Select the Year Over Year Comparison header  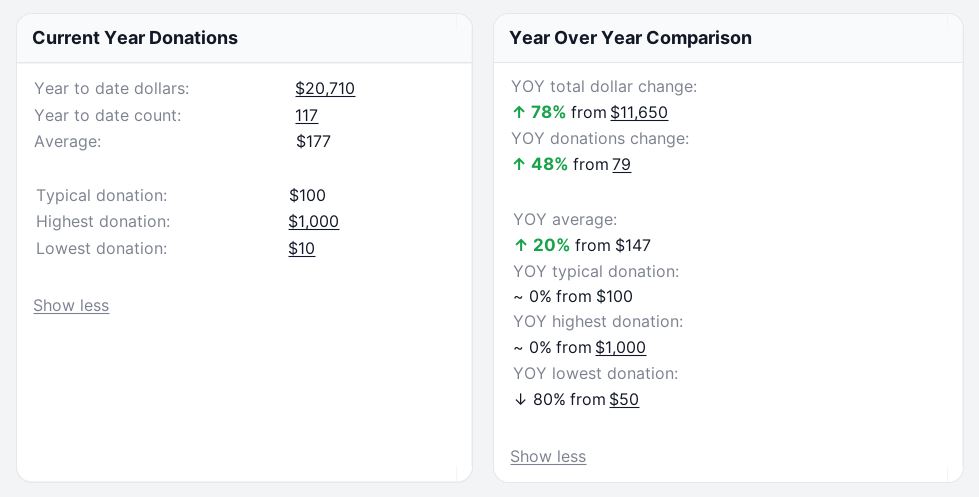tap(728, 38)
